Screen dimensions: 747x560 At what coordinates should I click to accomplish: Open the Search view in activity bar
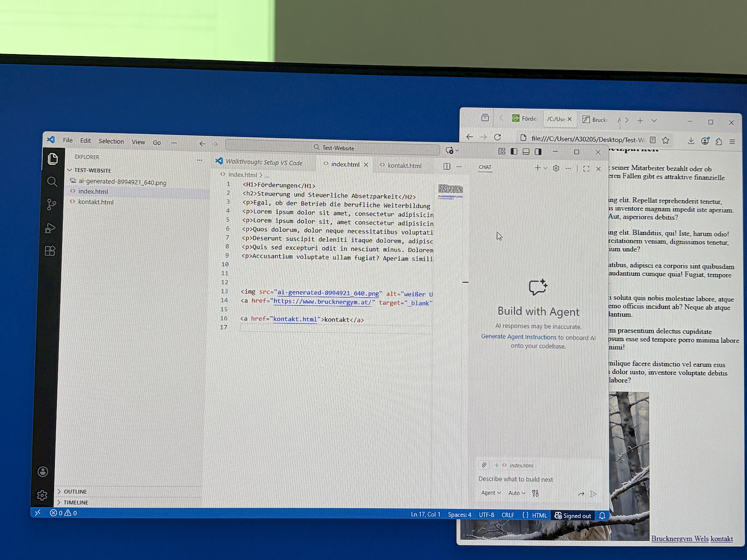click(x=52, y=182)
